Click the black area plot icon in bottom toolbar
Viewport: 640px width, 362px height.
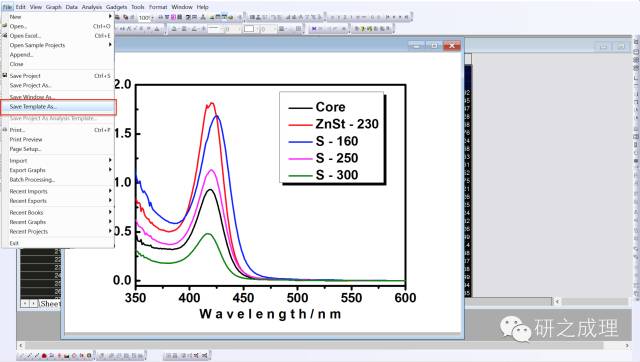click(66, 356)
